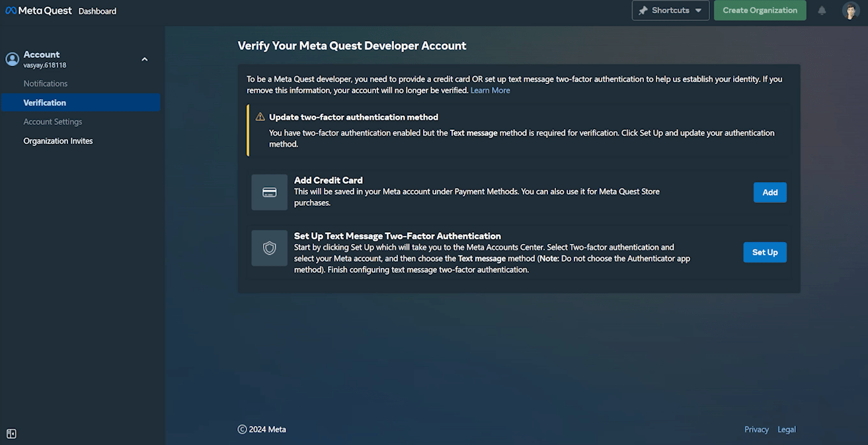Image resolution: width=868 pixels, height=445 pixels.
Task: Go to Notifications in sidebar
Action: click(x=46, y=83)
